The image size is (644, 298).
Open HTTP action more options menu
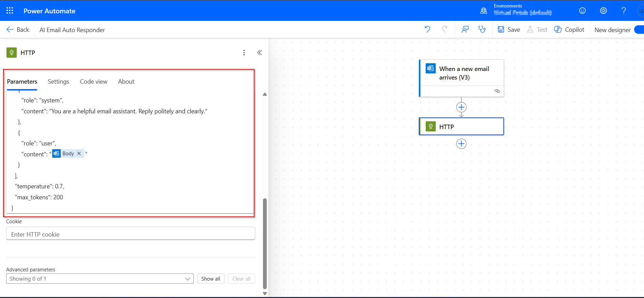244,53
